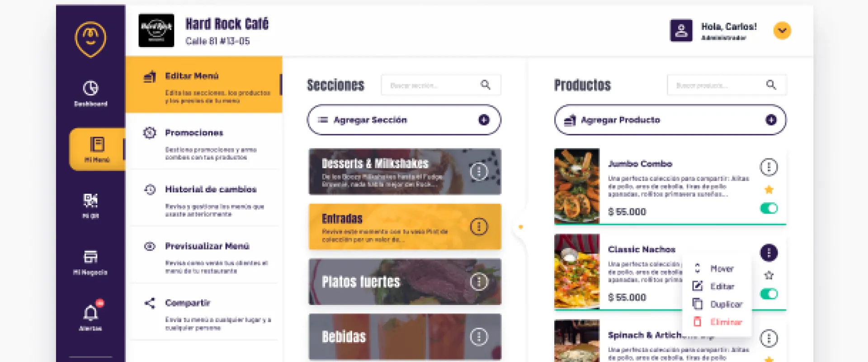Mark Classic Nachos as favorite star
868x362 pixels.
click(x=769, y=275)
